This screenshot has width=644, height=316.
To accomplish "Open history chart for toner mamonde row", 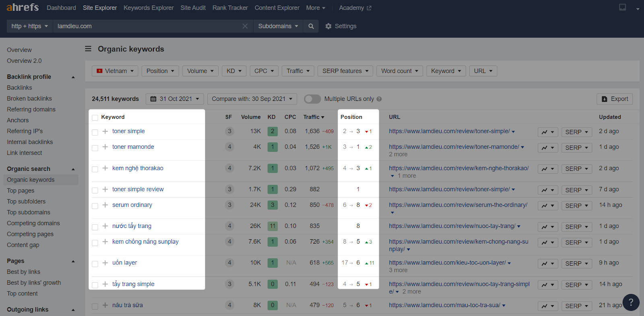I will (548, 148).
